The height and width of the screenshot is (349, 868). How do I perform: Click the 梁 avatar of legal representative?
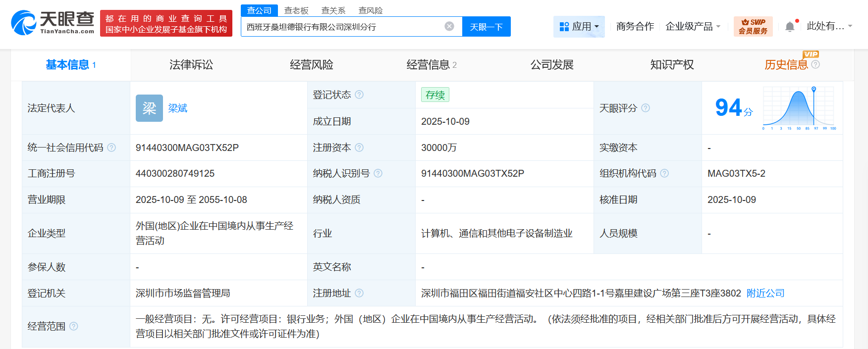[149, 108]
